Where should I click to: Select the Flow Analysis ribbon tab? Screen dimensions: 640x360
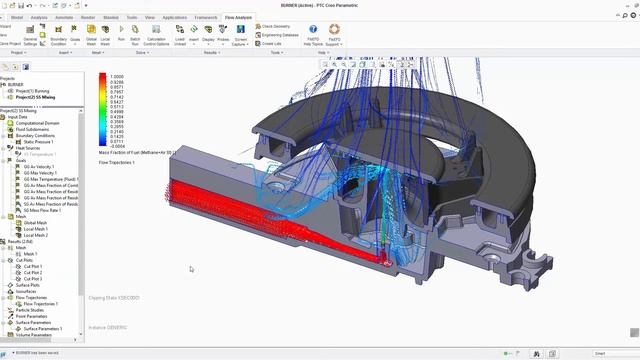click(x=238, y=18)
